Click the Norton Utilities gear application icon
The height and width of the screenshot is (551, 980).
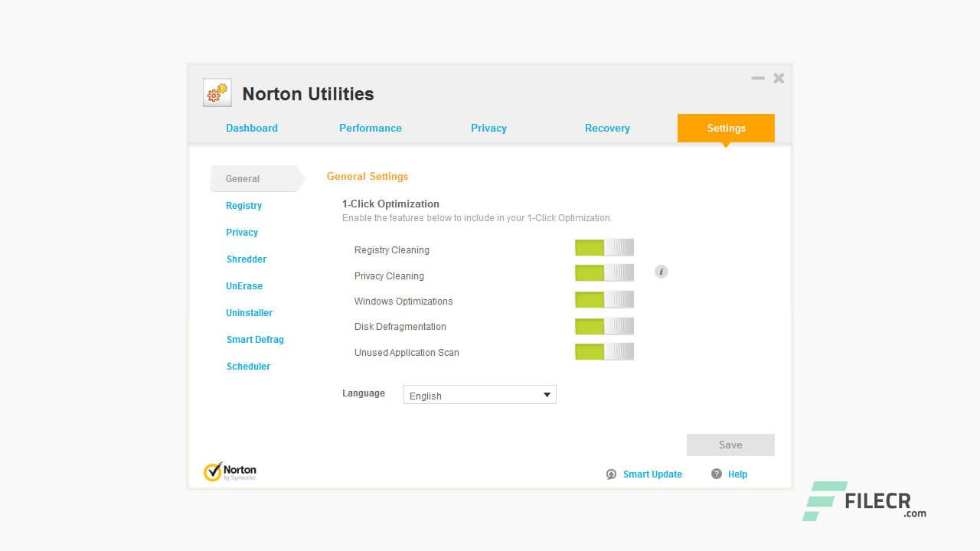(217, 92)
